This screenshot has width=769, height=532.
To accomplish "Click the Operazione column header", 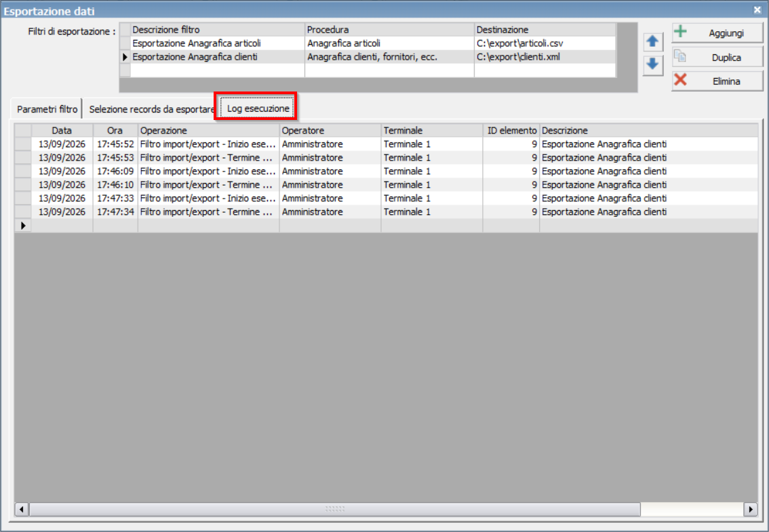I will [x=208, y=130].
